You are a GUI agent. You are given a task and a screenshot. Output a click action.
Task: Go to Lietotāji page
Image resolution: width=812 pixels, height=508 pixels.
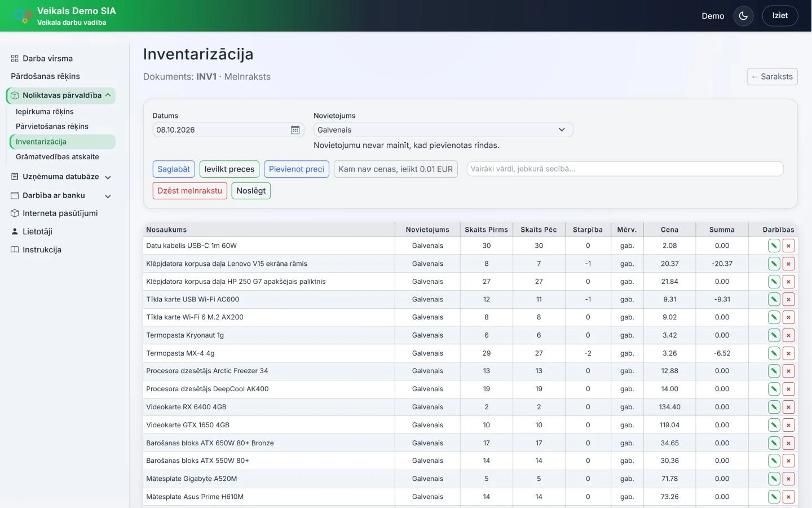tap(32, 231)
